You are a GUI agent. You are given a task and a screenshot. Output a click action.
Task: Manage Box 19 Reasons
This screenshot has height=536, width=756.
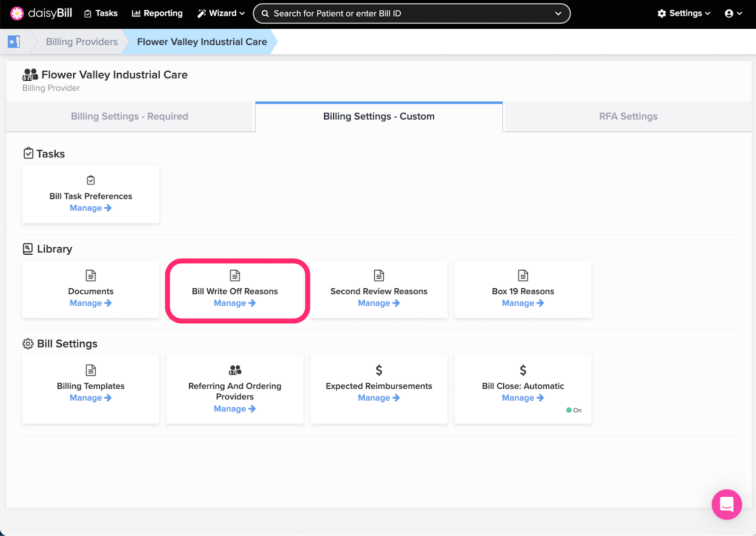coord(523,303)
